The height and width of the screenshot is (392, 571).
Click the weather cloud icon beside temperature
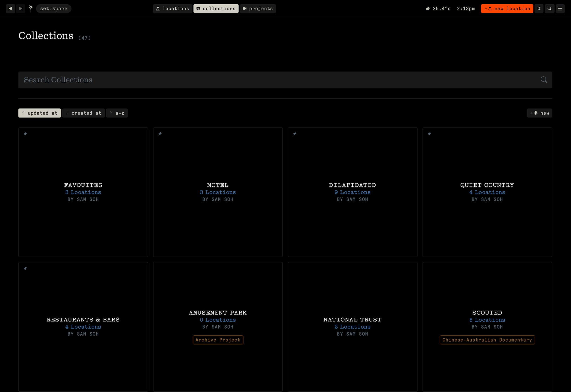click(428, 9)
